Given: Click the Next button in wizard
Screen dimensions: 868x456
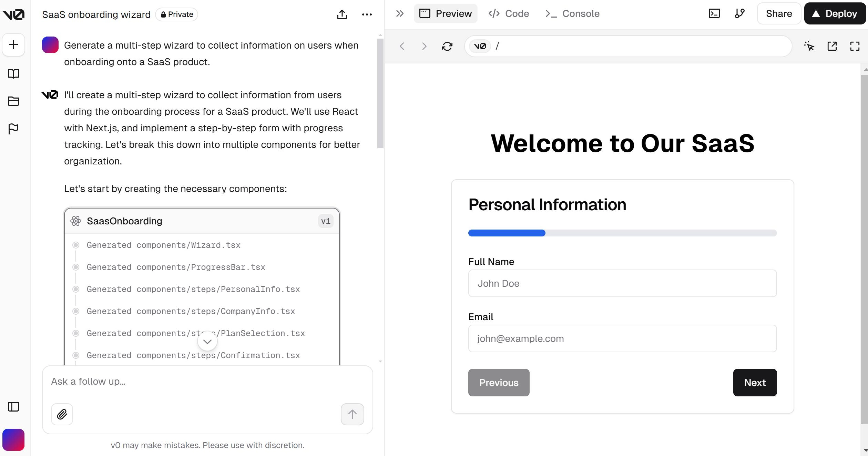Looking at the screenshot, I should coord(755,383).
